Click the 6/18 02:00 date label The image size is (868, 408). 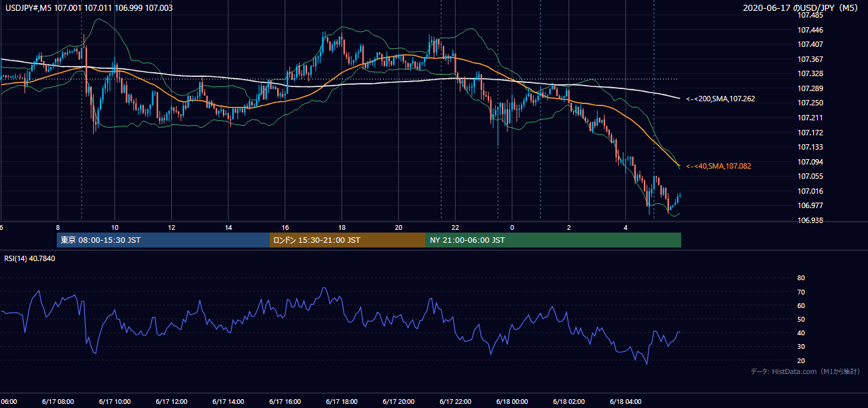[x=569, y=402]
